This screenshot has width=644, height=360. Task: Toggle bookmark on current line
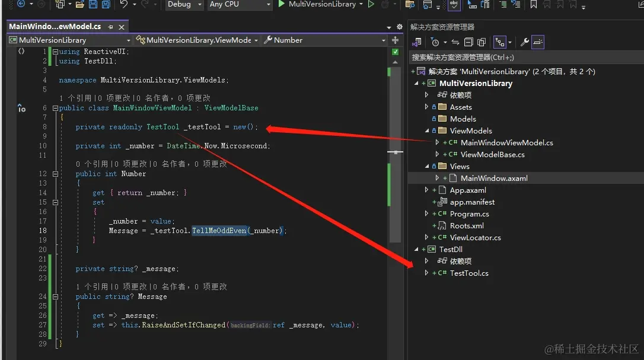pos(534,4)
